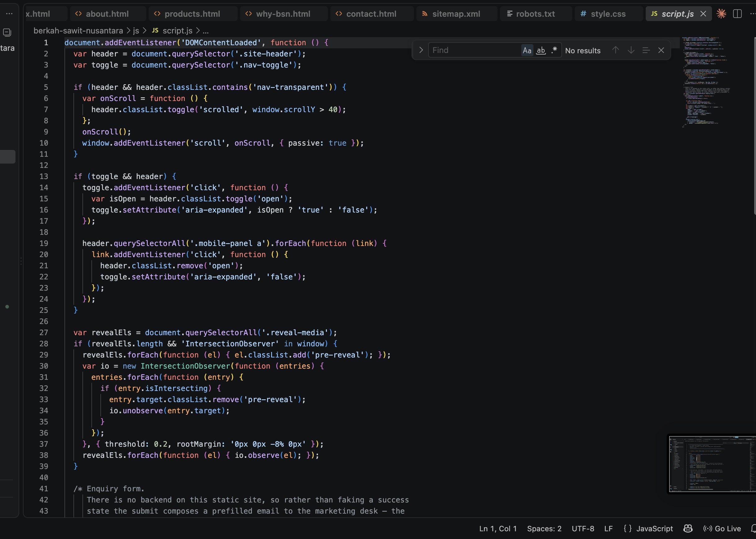Click line number 41 in gutter
Image resolution: width=756 pixels, height=539 pixels.
click(x=44, y=489)
